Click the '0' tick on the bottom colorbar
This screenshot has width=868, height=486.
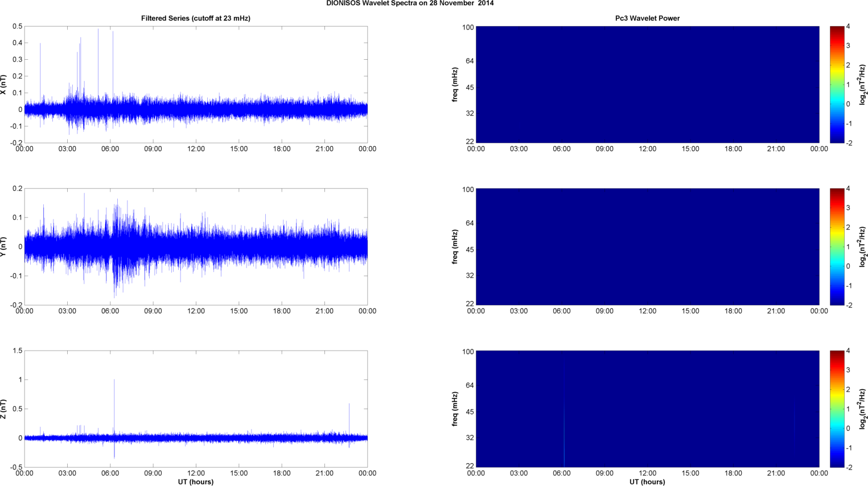pyautogui.click(x=849, y=429)
